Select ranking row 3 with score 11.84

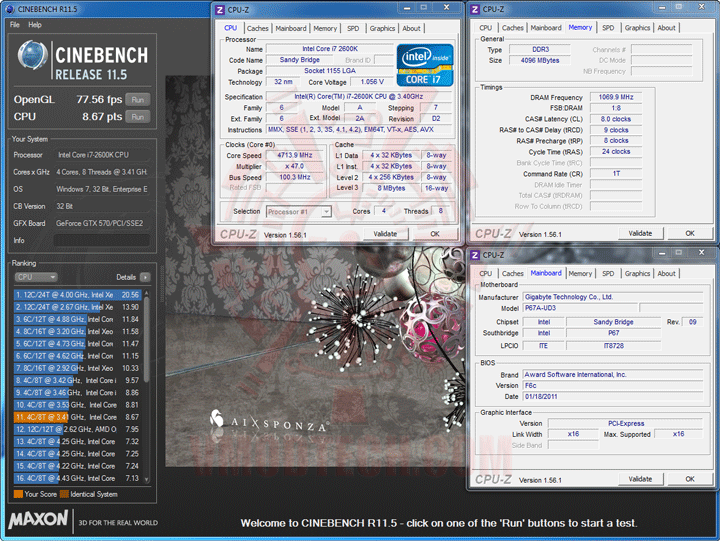(x=78, y=319)
